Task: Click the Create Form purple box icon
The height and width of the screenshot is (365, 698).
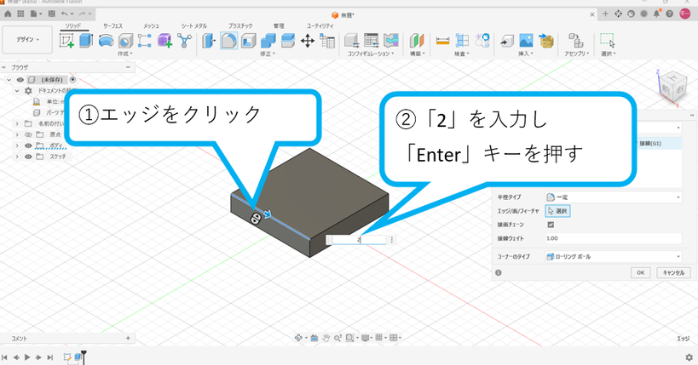Action: pos(165,41)
